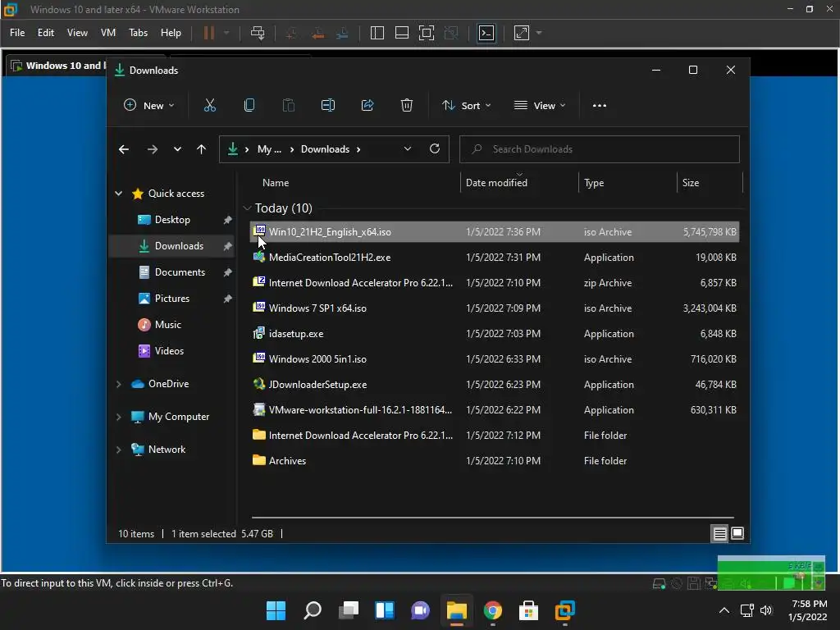Click the Delete trash can icon

tap(407, 106)
